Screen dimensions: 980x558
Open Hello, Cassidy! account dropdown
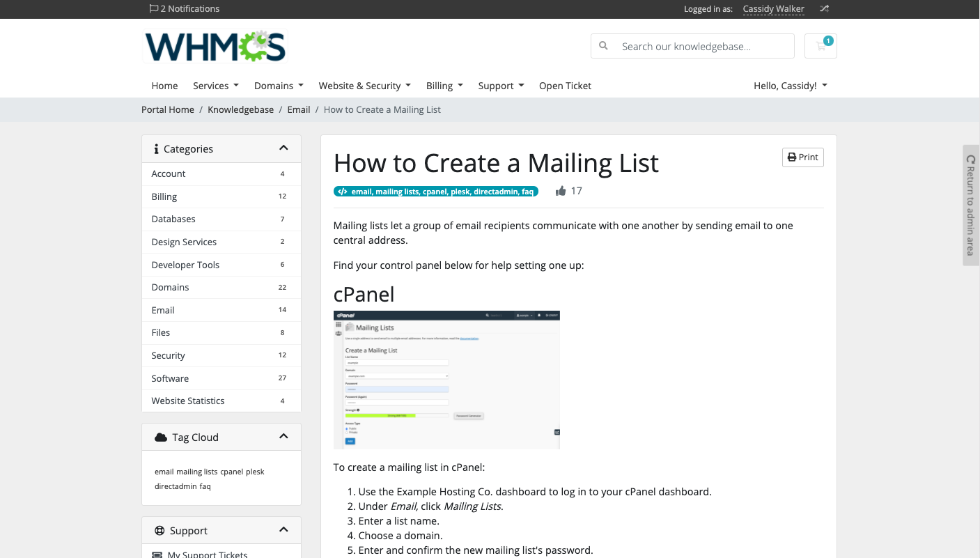pyautogui.click(x=791, y=86)
